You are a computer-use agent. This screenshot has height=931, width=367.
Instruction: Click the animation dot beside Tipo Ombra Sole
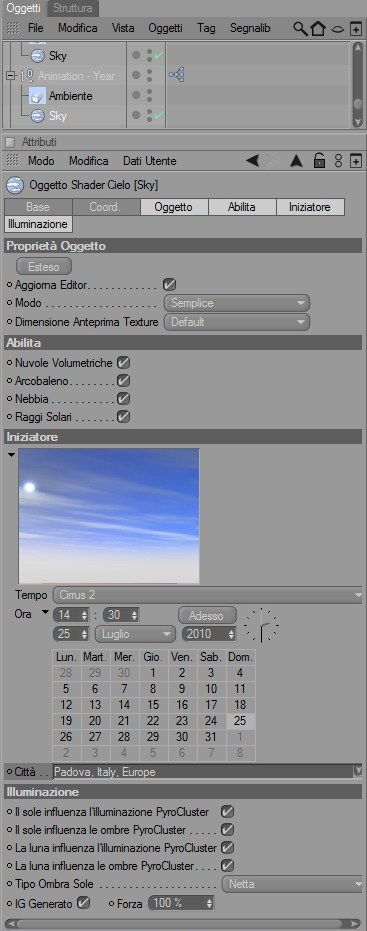(x=10, y=884)
